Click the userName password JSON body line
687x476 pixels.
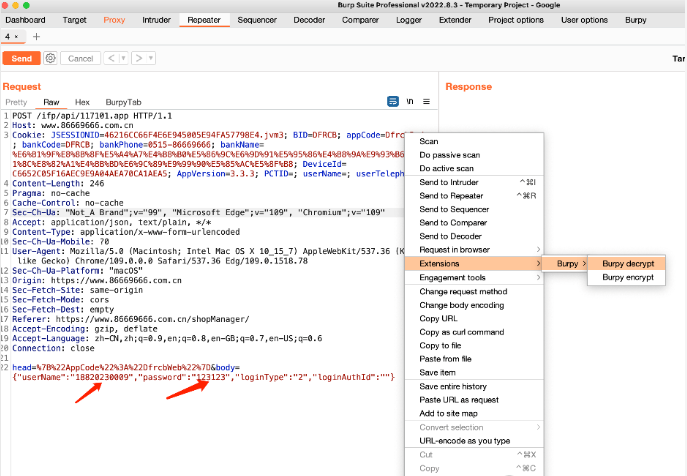click(x=204, y=377)
